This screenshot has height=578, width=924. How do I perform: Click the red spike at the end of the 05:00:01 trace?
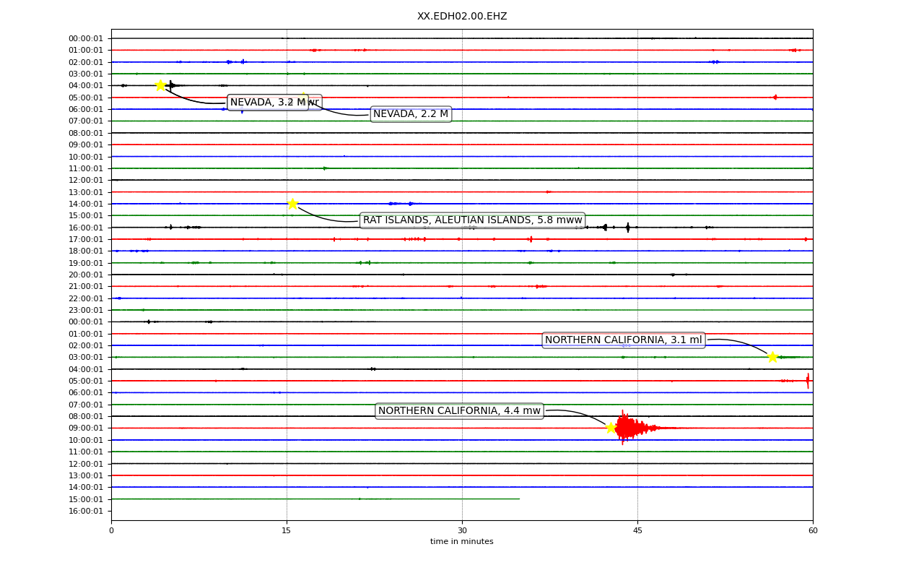pyautogui.click(x=808, y=381)
